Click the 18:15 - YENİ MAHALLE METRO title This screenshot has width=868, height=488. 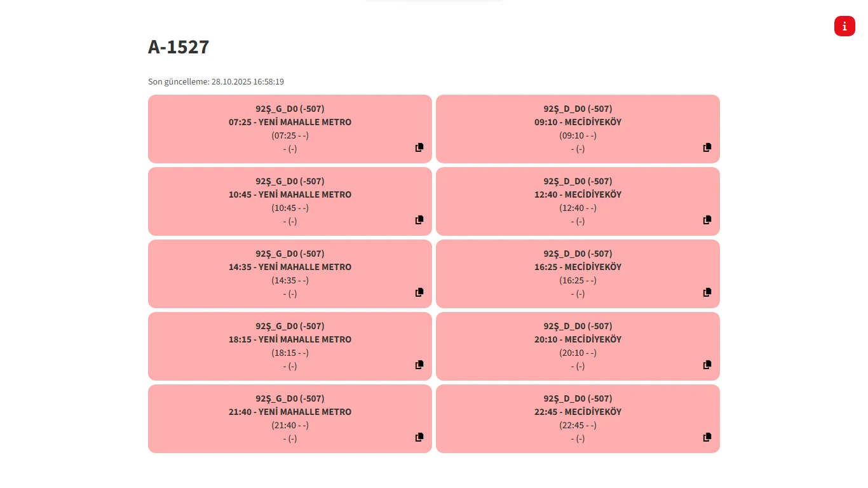290,339
